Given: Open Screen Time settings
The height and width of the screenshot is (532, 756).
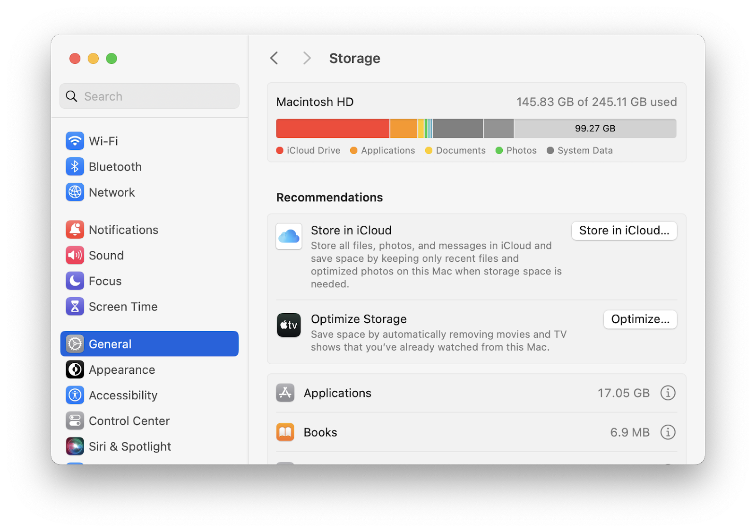Looking at the screenshot, I should pyautogui.click(x=123, y=306).
